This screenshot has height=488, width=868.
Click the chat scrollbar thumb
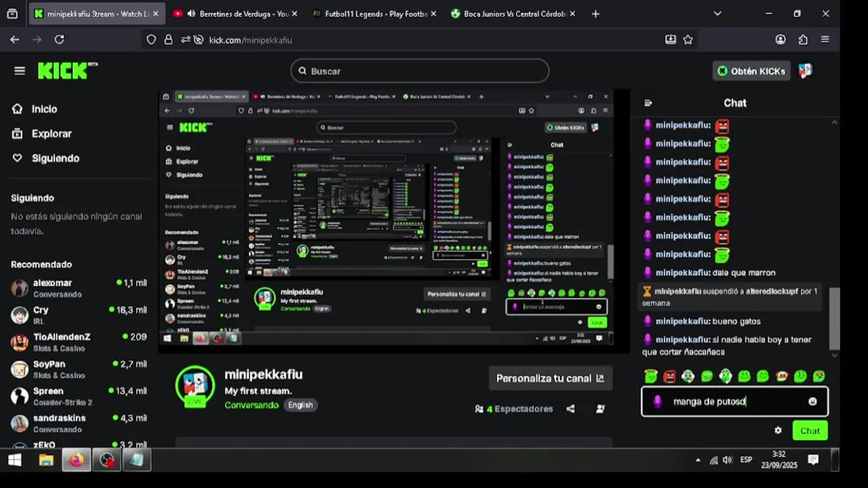[834, 318]
